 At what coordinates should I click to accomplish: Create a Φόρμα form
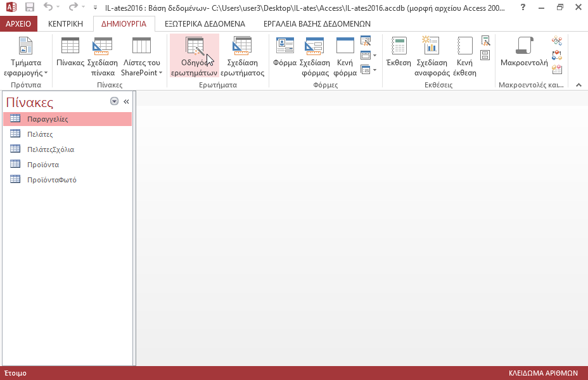[x=285, y=53]
